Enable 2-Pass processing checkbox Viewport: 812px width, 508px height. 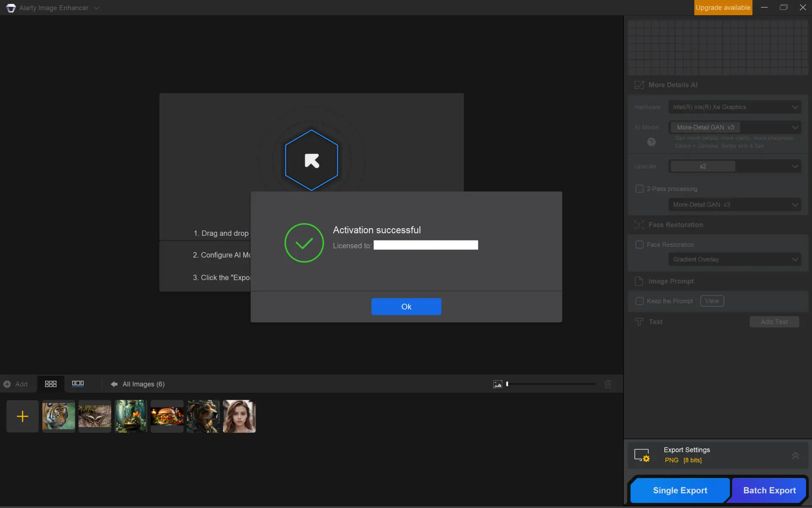639,189
